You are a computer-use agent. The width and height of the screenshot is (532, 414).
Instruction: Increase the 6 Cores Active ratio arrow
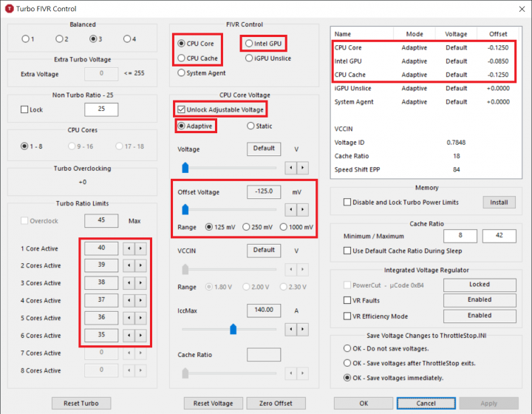point(140,336)
